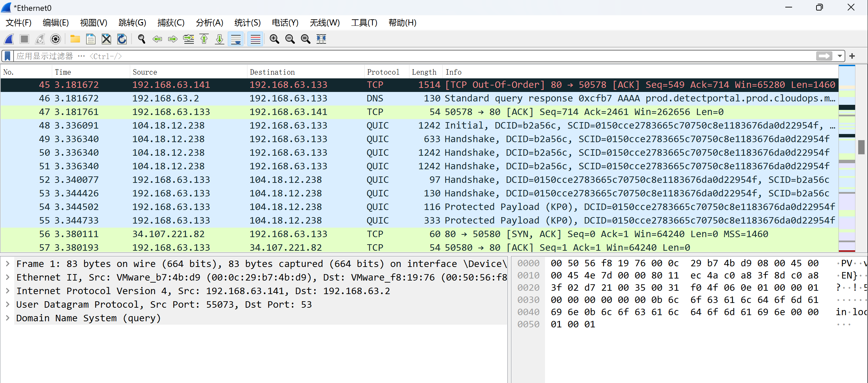Viewport: 868px width, 383px height.
Task: Open the 分析(A) menu
Action: (209, 23)
